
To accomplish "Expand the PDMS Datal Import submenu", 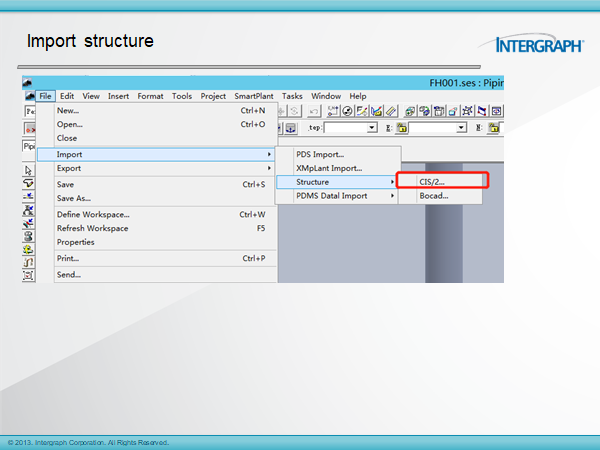I will 336,196.
